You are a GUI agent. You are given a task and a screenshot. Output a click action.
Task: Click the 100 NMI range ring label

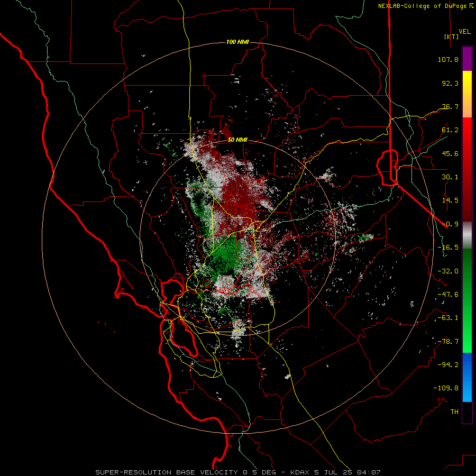pyautogui.click(x=237, y=42)
